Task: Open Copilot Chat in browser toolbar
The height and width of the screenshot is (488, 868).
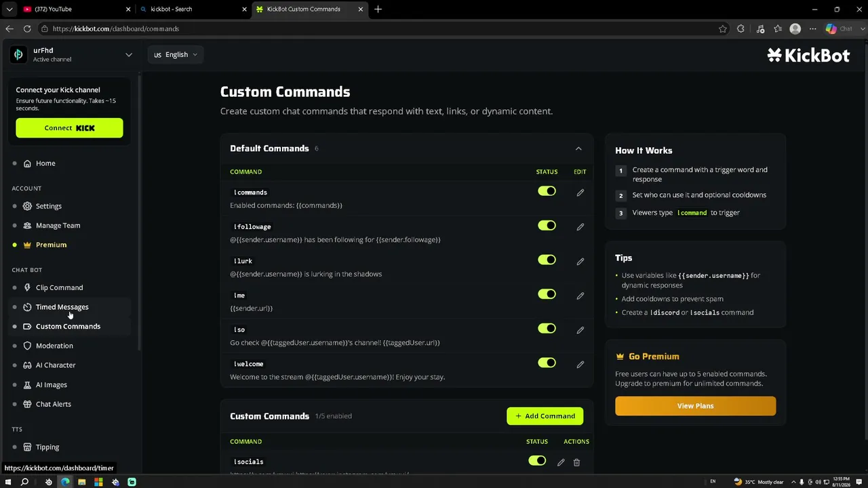Action: [839, 28]
